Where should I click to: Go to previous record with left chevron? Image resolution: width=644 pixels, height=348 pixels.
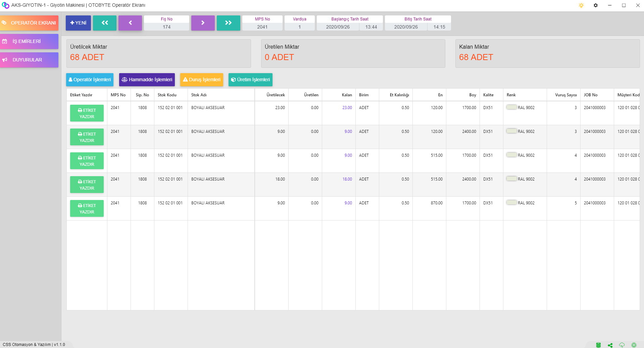point(130,23)
